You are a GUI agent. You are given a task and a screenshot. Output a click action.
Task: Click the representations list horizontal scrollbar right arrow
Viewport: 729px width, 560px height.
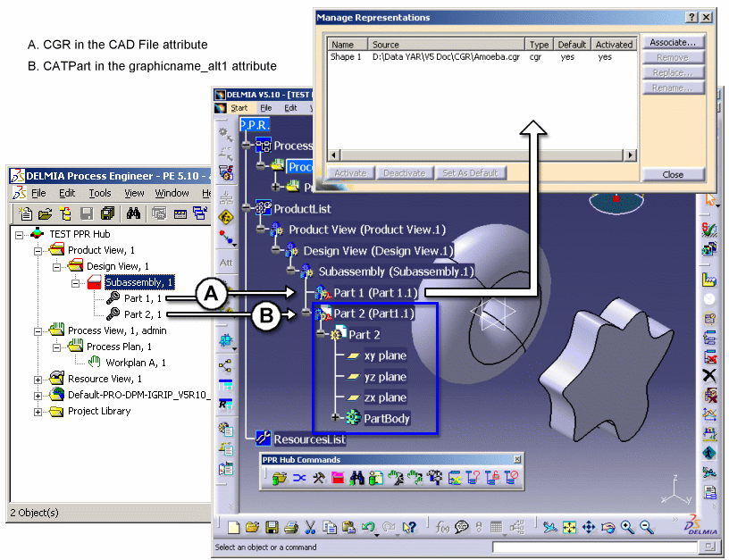coord(631,155)
